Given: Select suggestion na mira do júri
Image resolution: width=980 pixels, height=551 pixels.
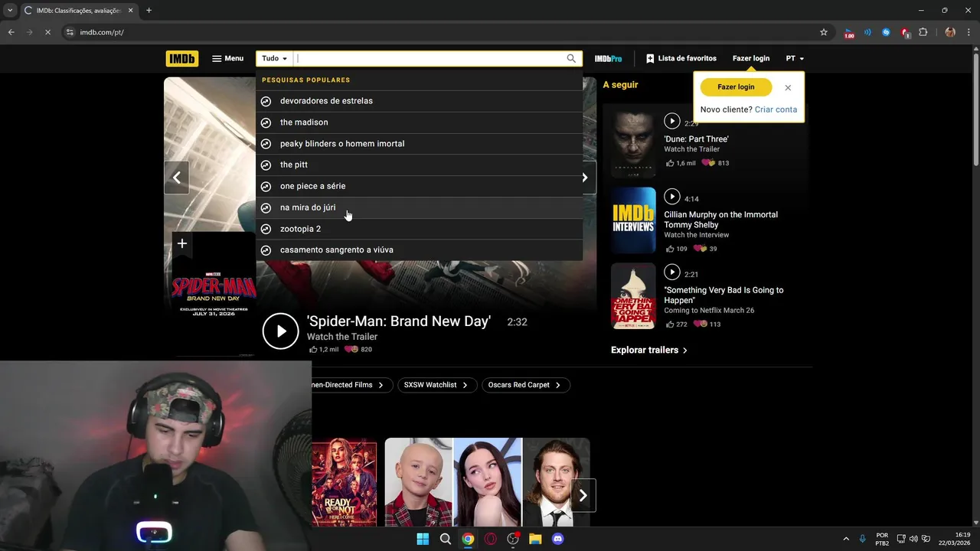Looking at the screenshot, I should (x=419, y=207).
